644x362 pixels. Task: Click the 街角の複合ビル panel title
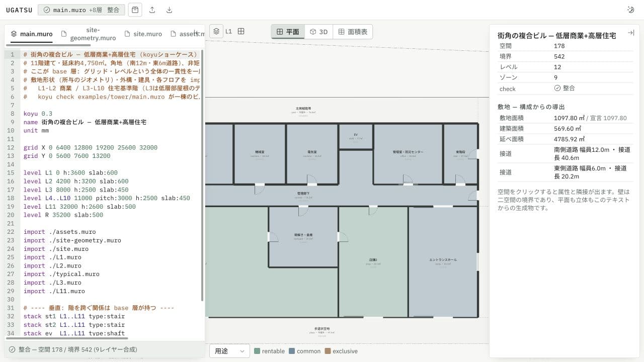coord(557,36)
